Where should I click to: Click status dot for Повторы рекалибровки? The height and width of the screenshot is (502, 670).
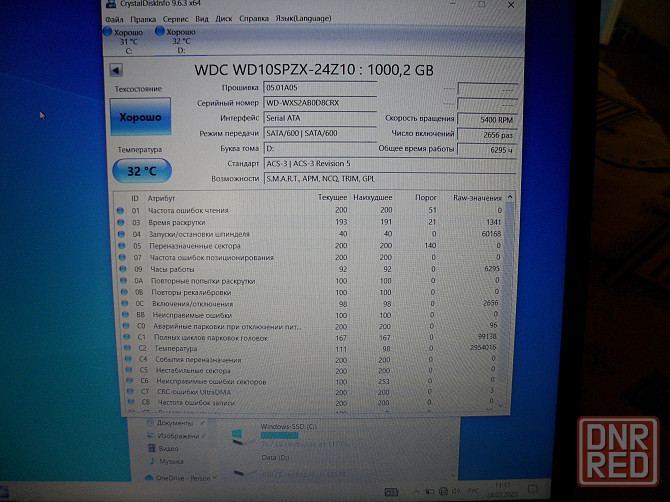(x=124, y=292)
